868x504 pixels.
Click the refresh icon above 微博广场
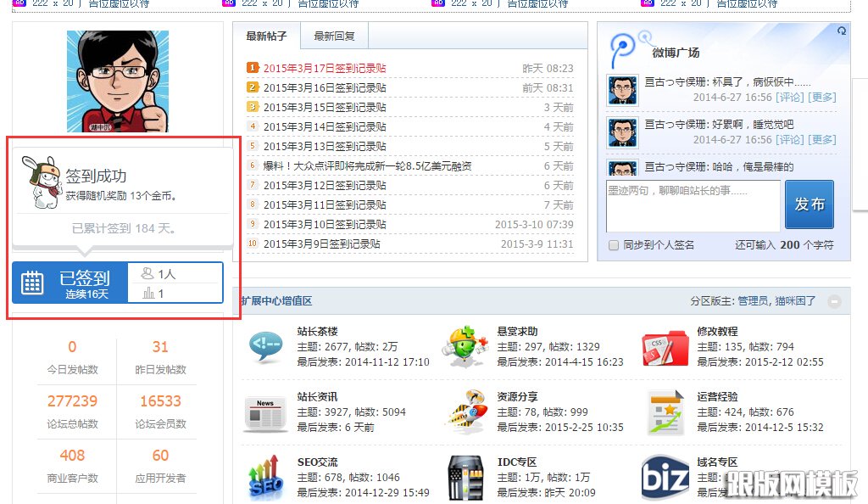(x=840, y=30)
